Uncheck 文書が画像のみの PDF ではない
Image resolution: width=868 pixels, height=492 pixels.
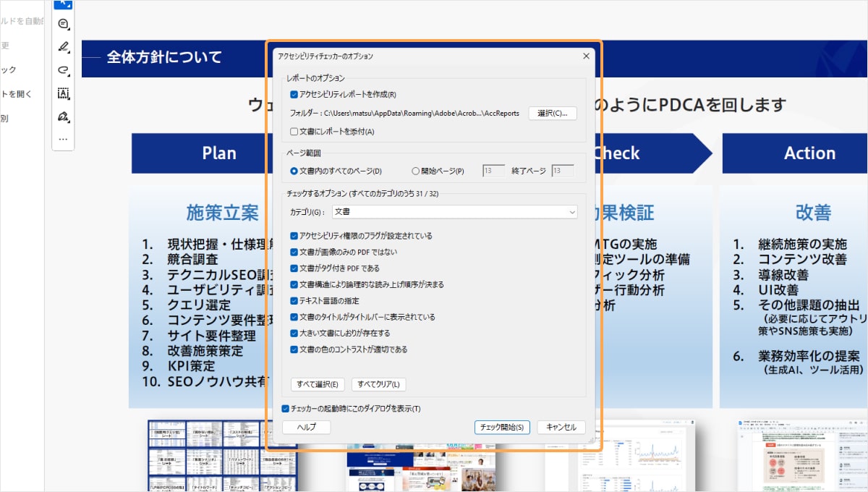point(294,253)
